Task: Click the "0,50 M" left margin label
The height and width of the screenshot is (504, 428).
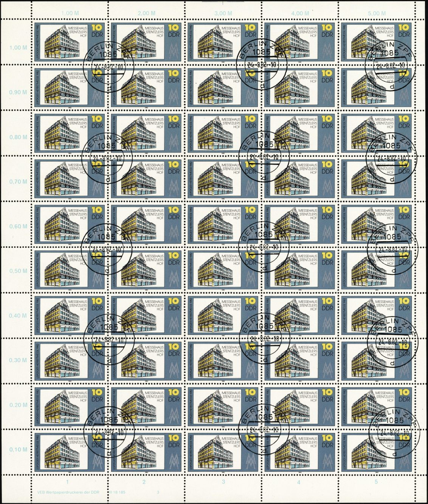Action: [x=18, y=271]
